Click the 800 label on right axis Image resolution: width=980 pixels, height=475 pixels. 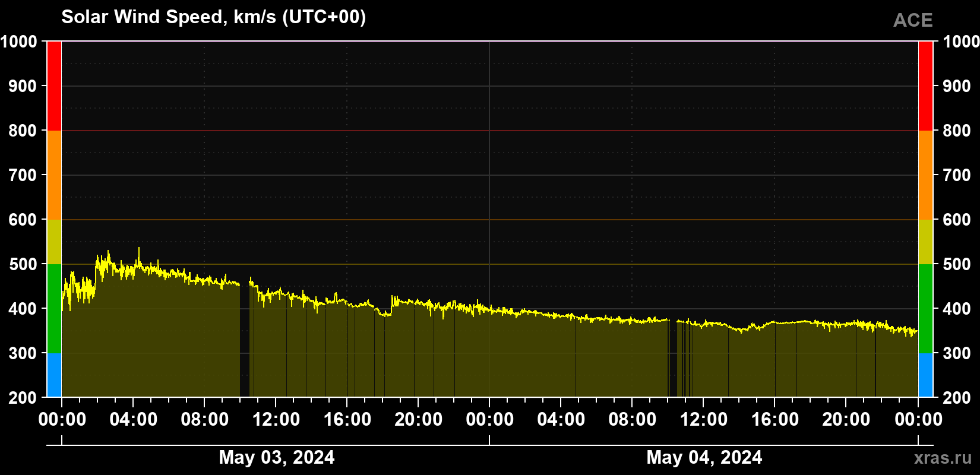click(957, 131)
